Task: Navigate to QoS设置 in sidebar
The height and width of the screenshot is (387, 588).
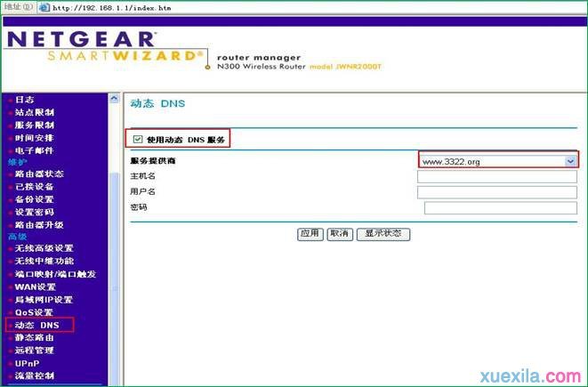Action: [x=34, y=312]
